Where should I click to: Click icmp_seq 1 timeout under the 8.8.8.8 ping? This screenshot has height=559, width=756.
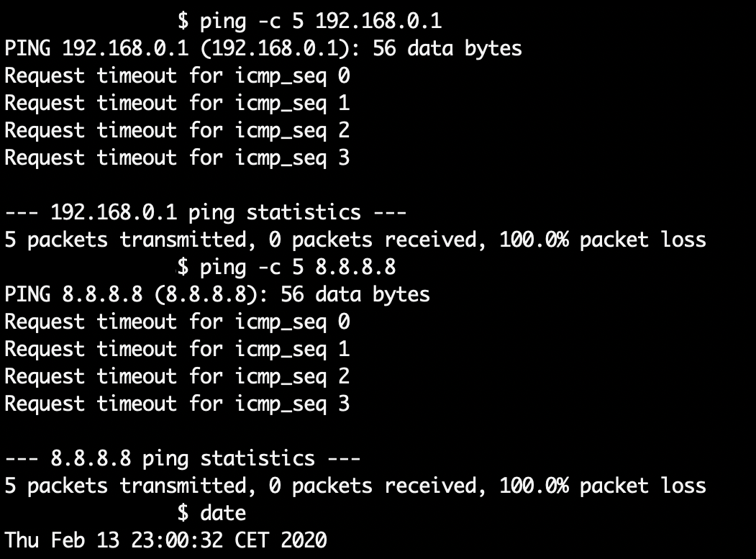[x=177, y=350]
